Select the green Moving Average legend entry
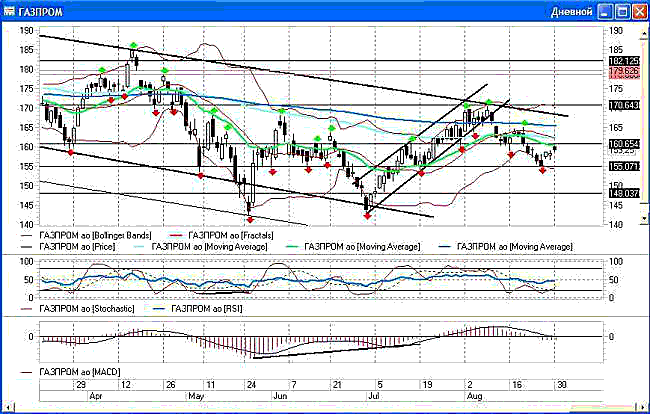The width and height of the screenshot is (650, 414). click(354, 247)
